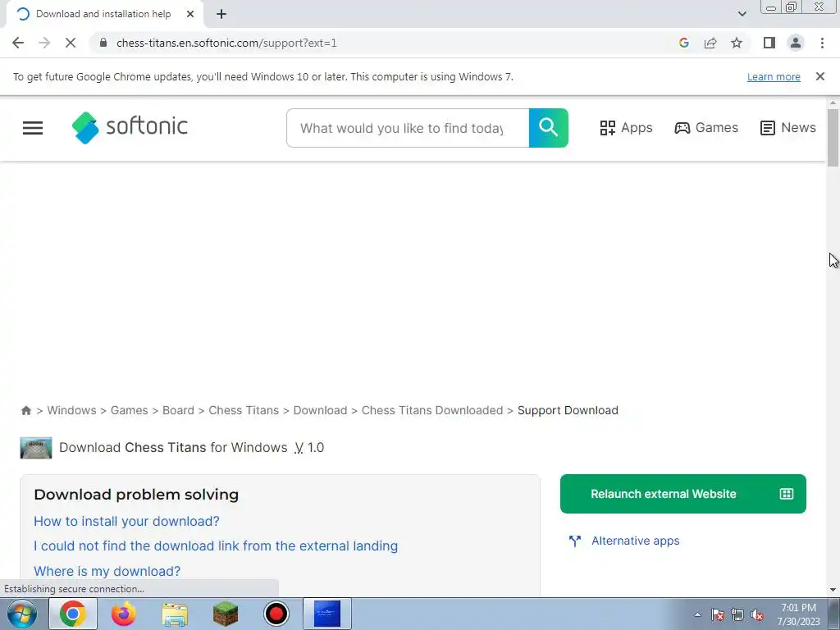Open the blue window taskbar item

tap(327, 614)
